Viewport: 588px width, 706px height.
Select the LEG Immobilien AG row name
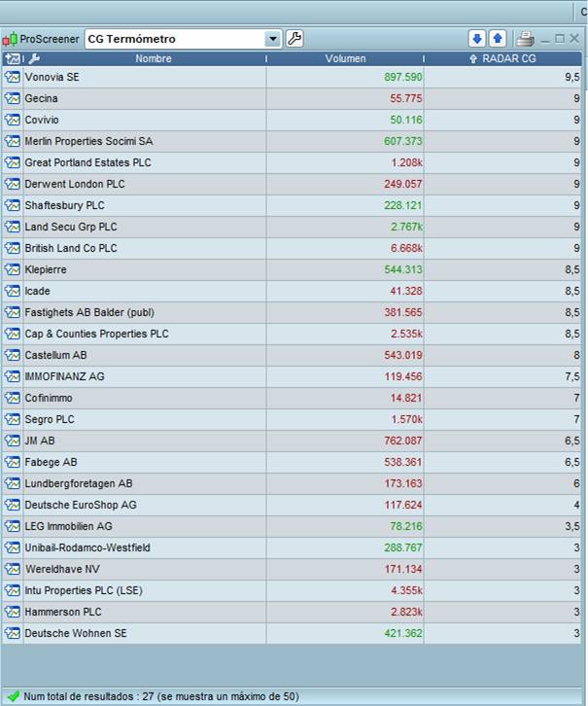coord(68,526)
